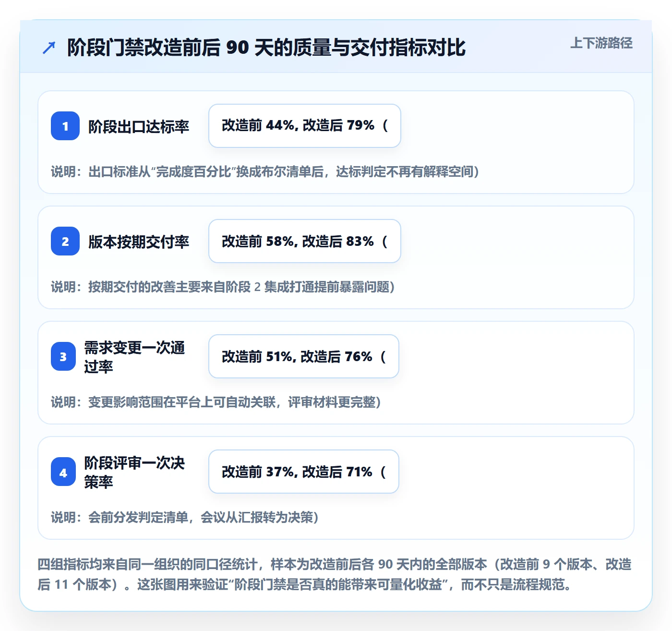Click the title 阶段门禁改造前后 90 天的质量与交付指标对比
The height and width of the screenshot is (631, 672).
click(266, 48)
